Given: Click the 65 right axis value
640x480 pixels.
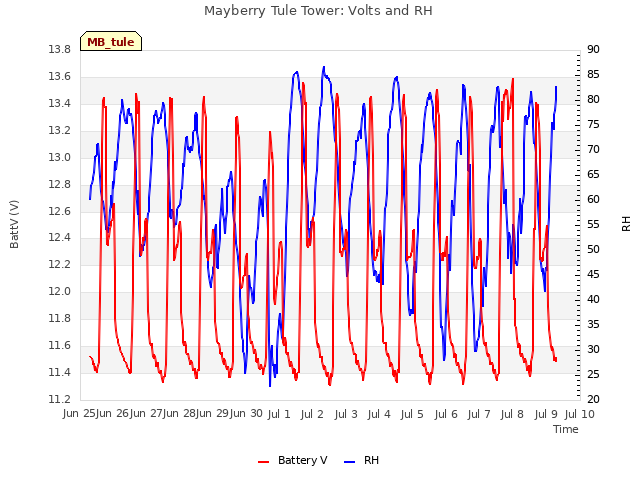Looking at the screenshot, I should tap(593, 174).
